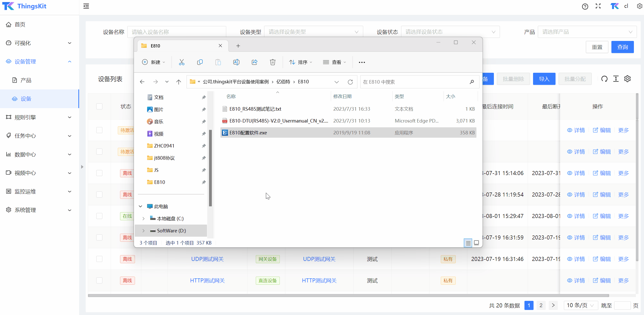This screenshot has width=644, height=315.
Task: Click the device table horizontal scrollbar
Action: pos(348,295)
